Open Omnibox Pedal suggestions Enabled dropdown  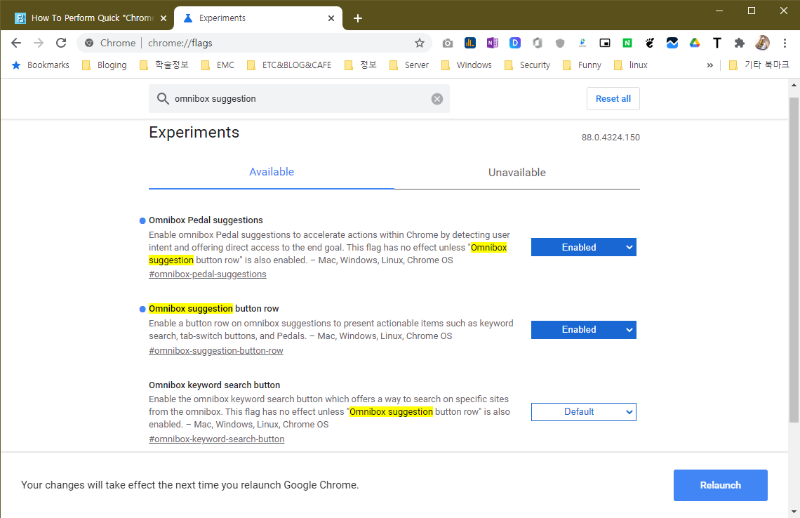coord(583,247)
